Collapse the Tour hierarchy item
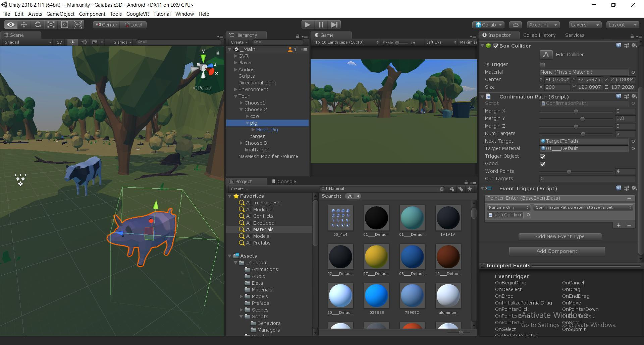This screenshot has height=345, width=644. tap(235, 96)
